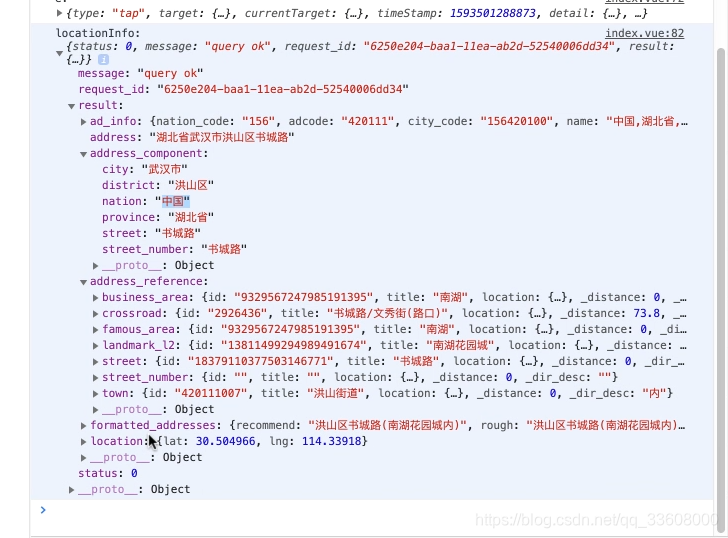Expand the landmark_l2 entry

click(x=96, y=346)
